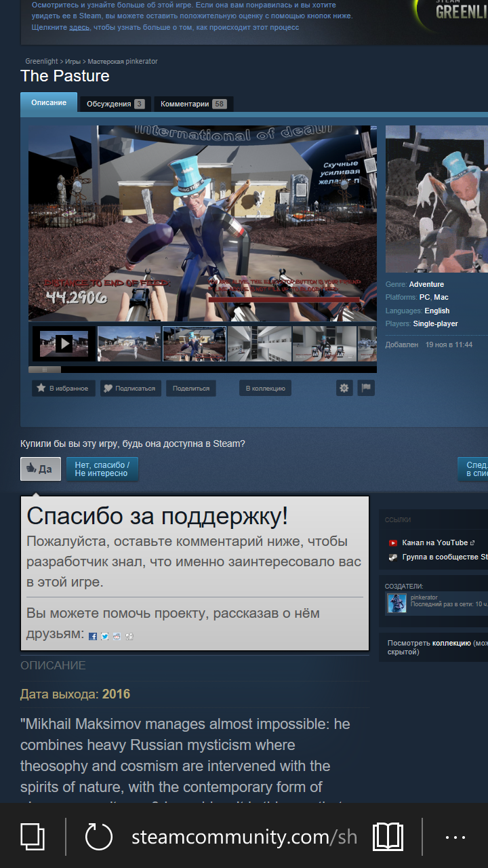Select the second screenshot thumbnail

coord(129,344)
